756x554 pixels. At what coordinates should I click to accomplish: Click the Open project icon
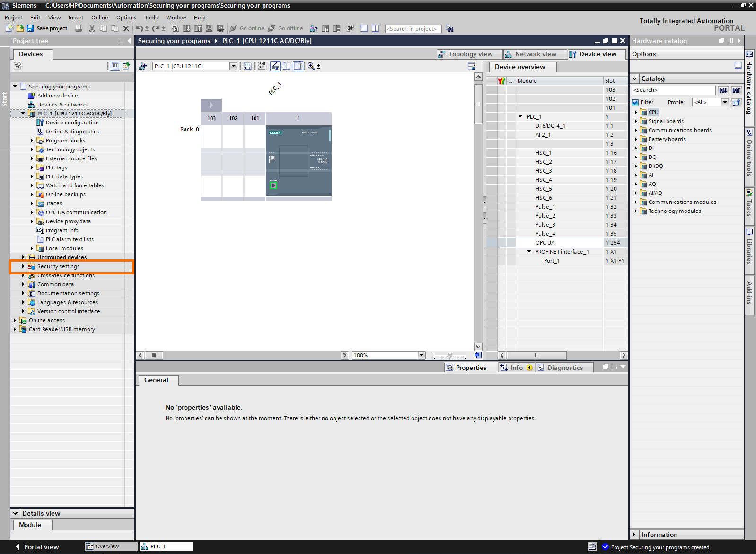click(20, 28)
